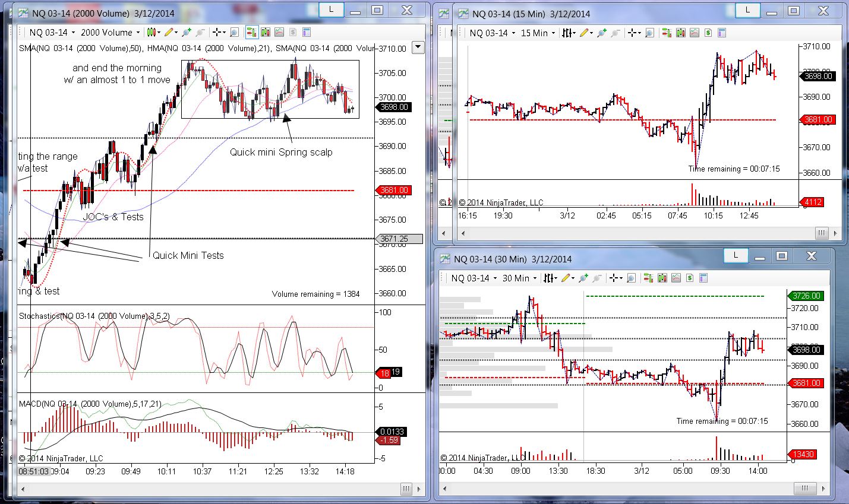
Task: Click horizontal scrollbar thumb in 15 Min window
Action: pyautogui.click(x=822, y=233)
